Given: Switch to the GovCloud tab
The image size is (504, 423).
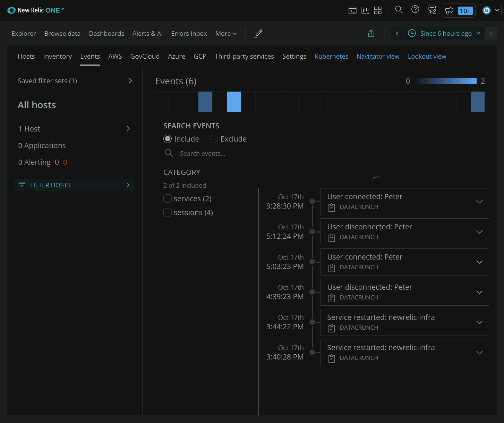Looking at the screenshot, I should pos(145,56).
